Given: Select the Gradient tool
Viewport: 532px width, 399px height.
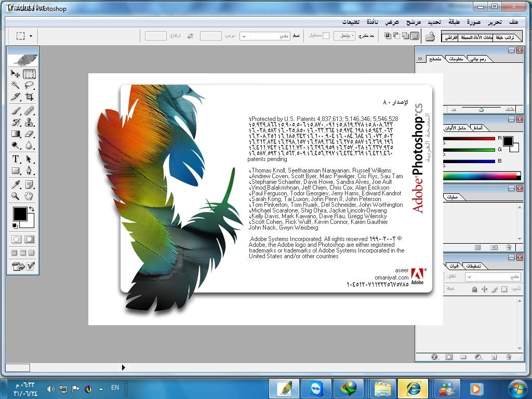Looking at the screenshot, I should [15, 134].
